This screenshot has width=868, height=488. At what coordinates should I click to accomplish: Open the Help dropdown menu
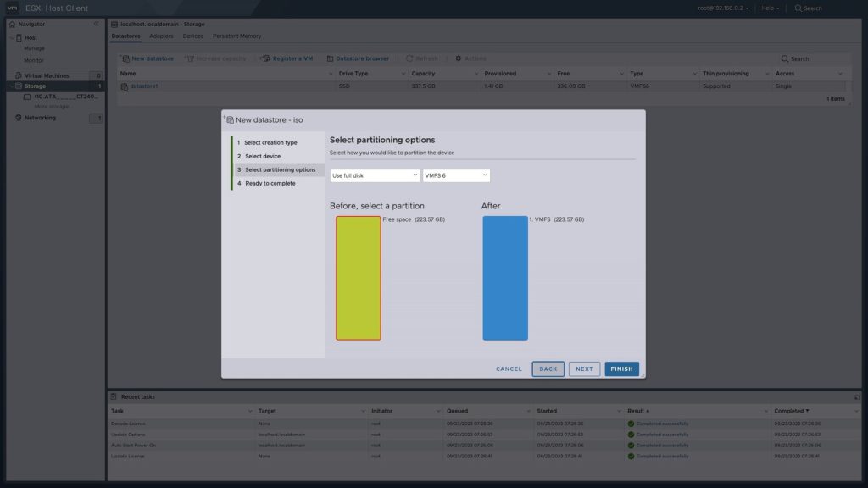(770, 8)
